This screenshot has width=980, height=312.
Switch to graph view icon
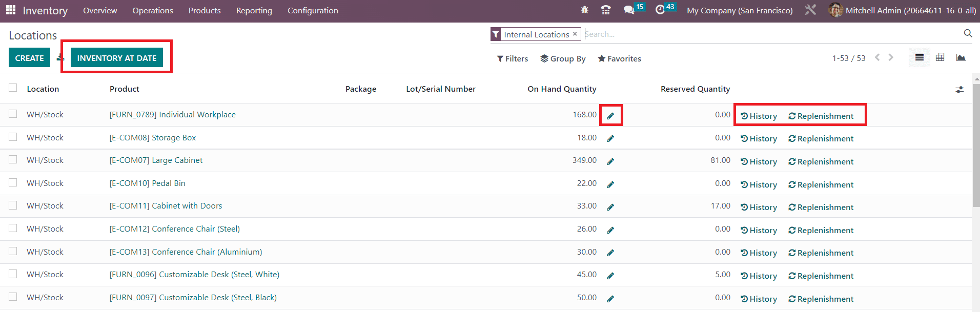tap(961, 57)
